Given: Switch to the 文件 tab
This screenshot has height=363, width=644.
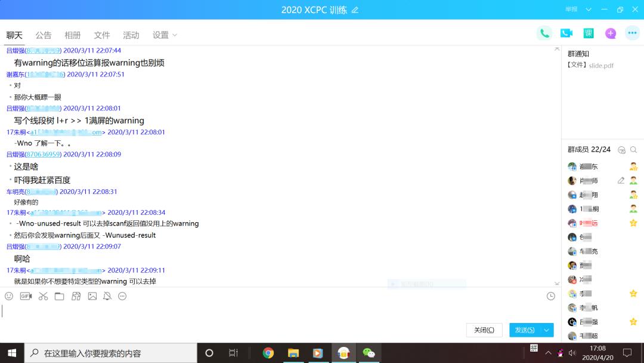Looking at the screenshot, I should pyautogui.click(x=102, y=35).
